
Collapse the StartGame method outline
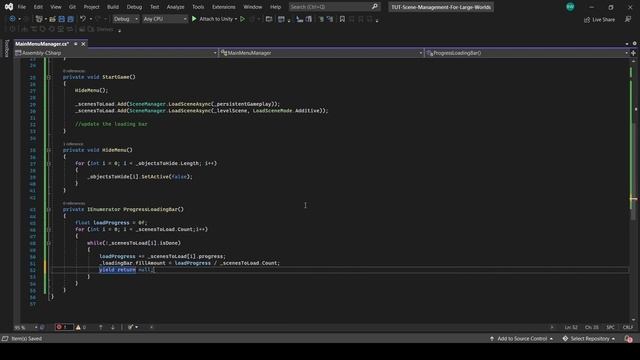49,77
